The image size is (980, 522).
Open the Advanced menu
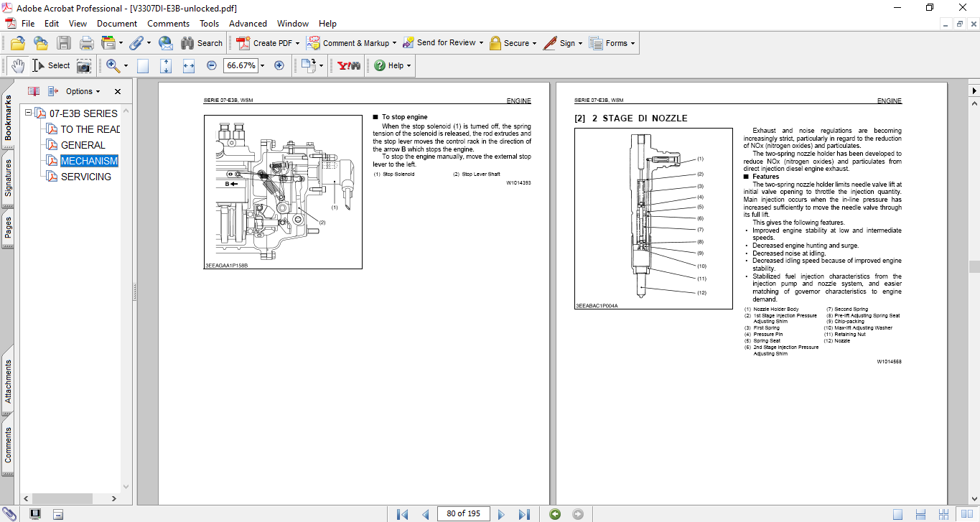click(247, 24)
